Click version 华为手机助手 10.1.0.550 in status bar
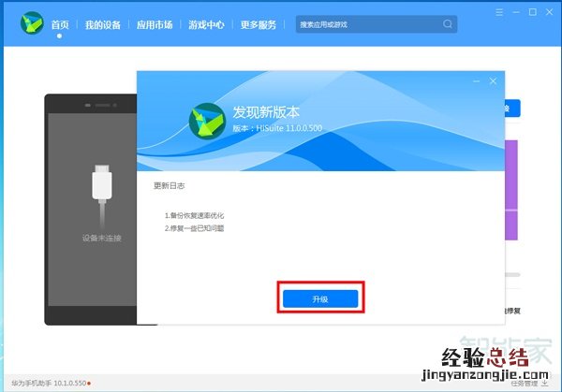Image resolution: width=562 pixels, height=392 pixels. 49,383
